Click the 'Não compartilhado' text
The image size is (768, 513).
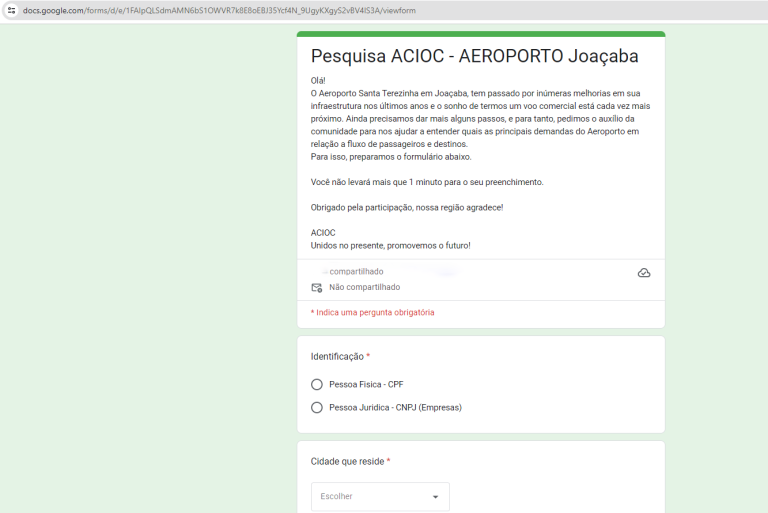coord(364,287)
